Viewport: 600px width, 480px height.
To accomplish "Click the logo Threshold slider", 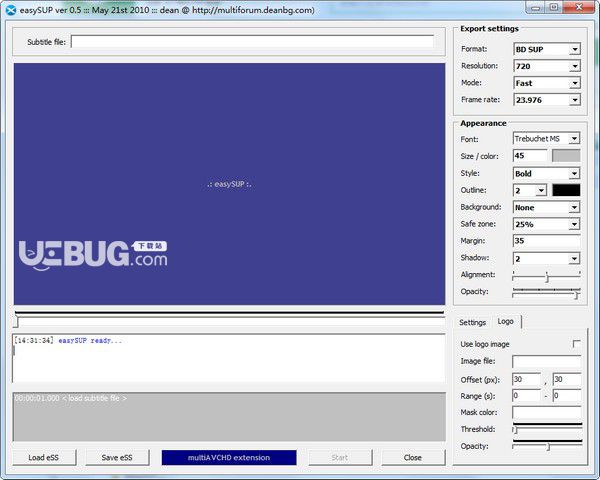I will pos(547,429).
